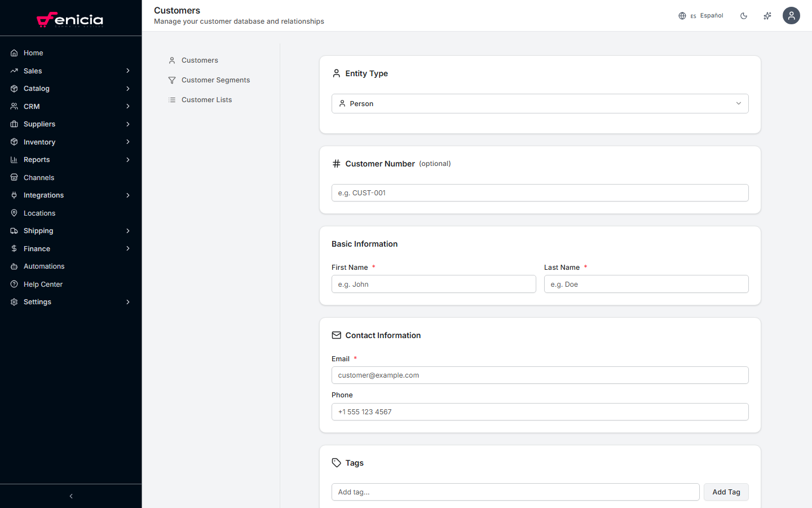Open the Customer Lists view

(206, 99)
